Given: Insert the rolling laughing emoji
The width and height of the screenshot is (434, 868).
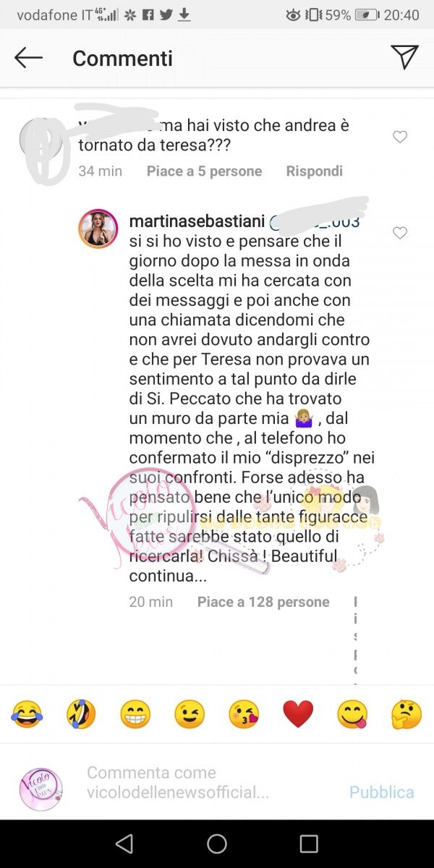Looking at the screenshot, I should [x=81, y=715].
